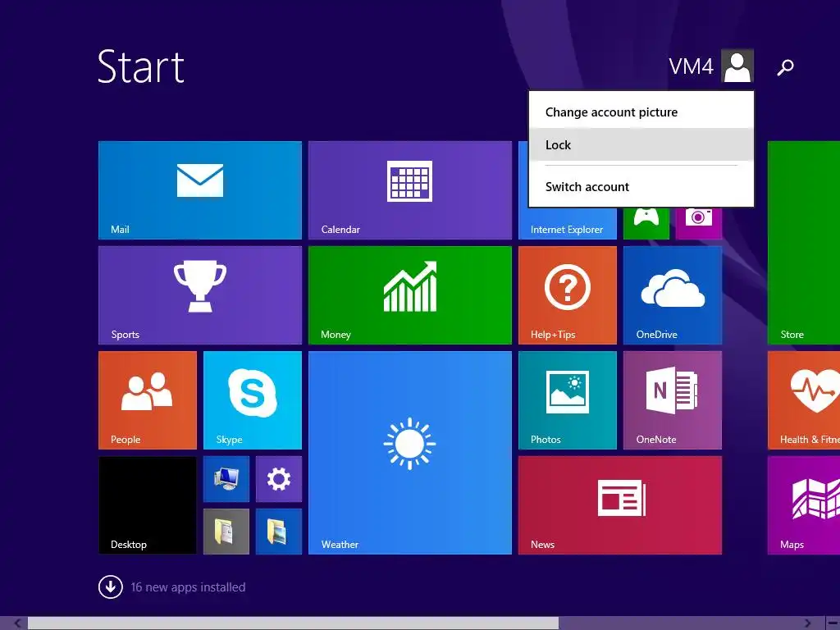This screenshot has width=840, height=630.
Task: Click the VM4 user name text
Action: tap(691, 66)
